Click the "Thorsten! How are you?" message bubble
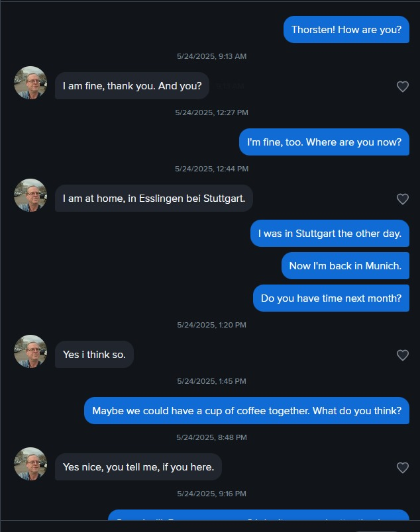 point(346,30)
